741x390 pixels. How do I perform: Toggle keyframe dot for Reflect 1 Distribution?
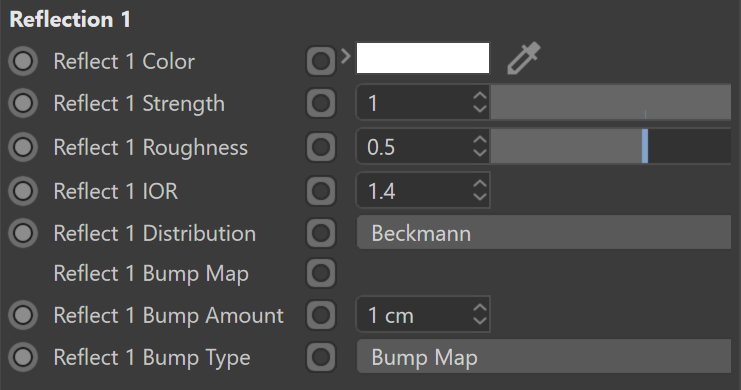[23, 233]
